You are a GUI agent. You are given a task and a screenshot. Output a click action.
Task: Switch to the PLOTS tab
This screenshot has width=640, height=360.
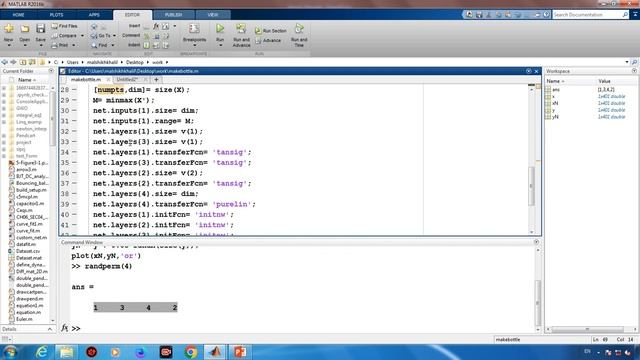click(x=56, y=15)
